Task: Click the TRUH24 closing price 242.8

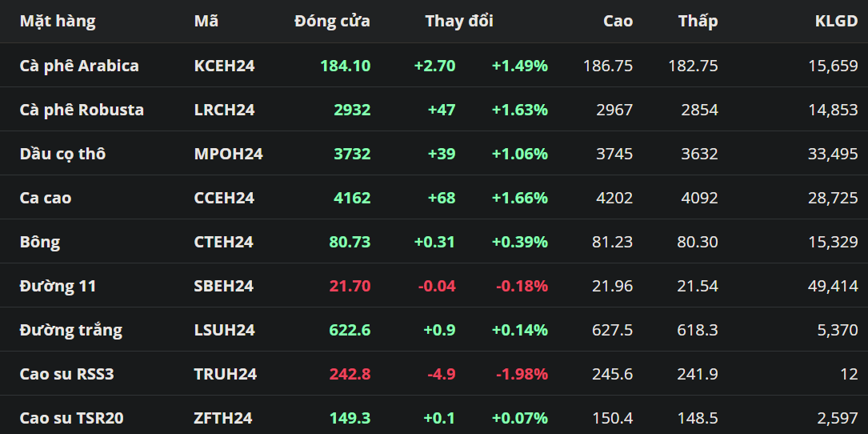Action: [350, 374]
